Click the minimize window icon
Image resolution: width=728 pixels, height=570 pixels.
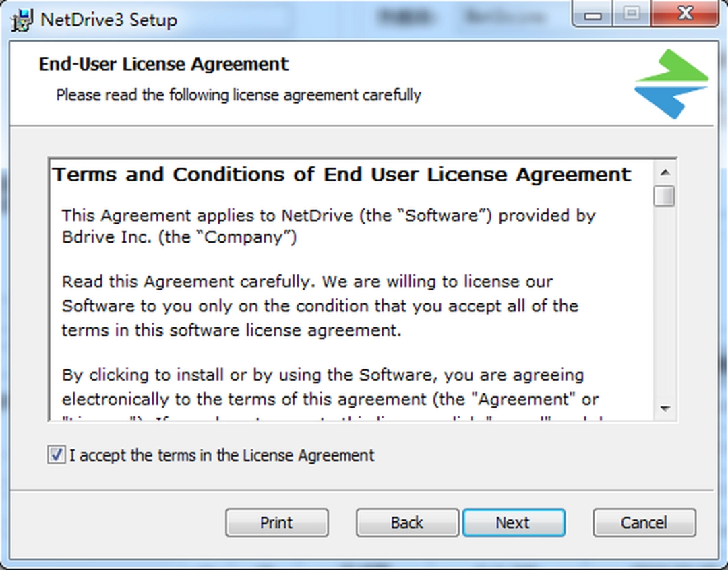592,13
